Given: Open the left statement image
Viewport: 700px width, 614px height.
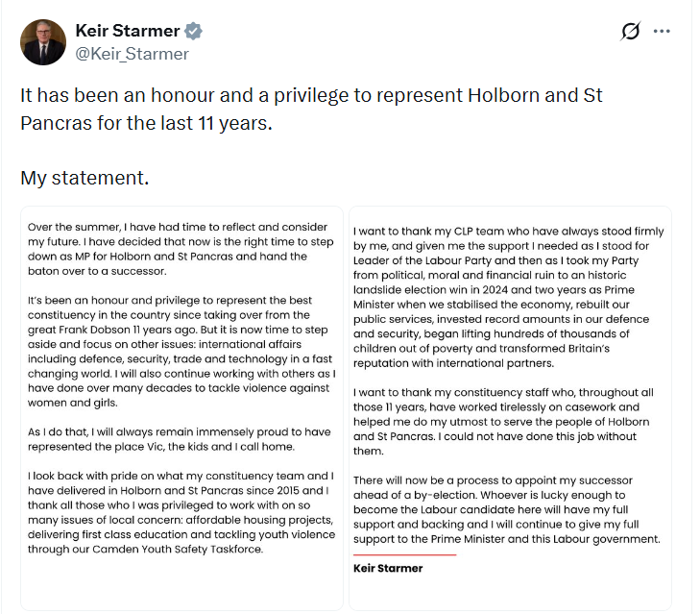Looking at the screenshot, I should (181, 408).
